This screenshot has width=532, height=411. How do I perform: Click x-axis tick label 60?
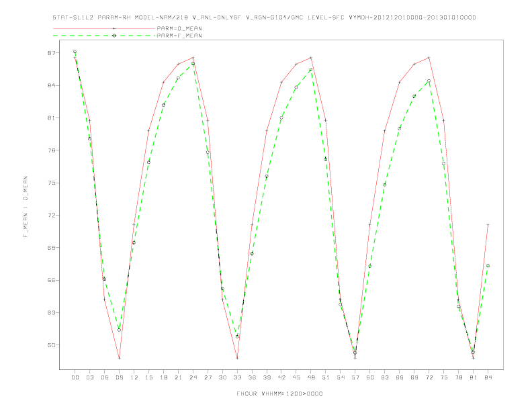tap(370, 377)
